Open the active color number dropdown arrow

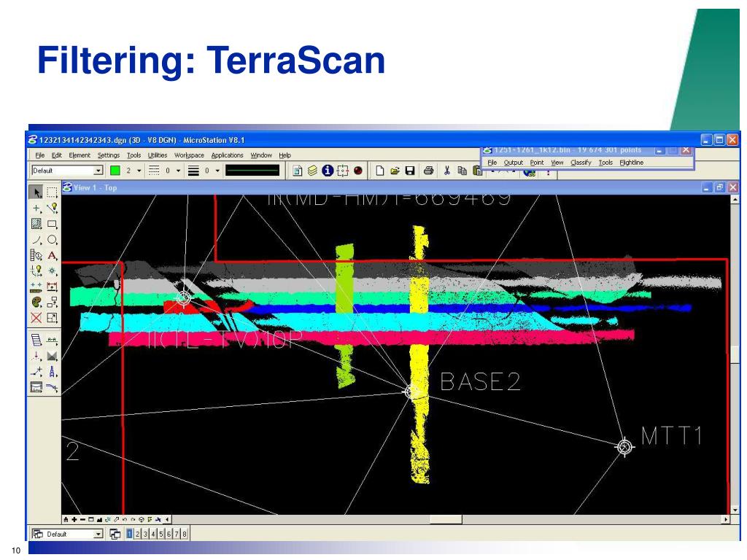[139, 171]
